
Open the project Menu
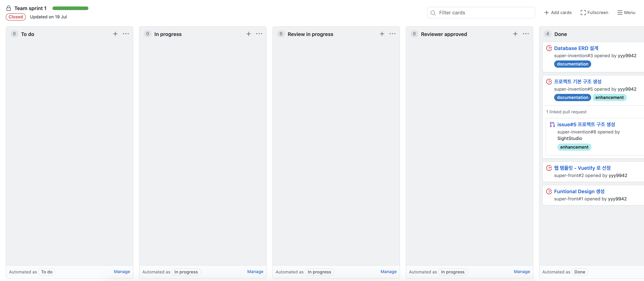(x=626, y=13)
